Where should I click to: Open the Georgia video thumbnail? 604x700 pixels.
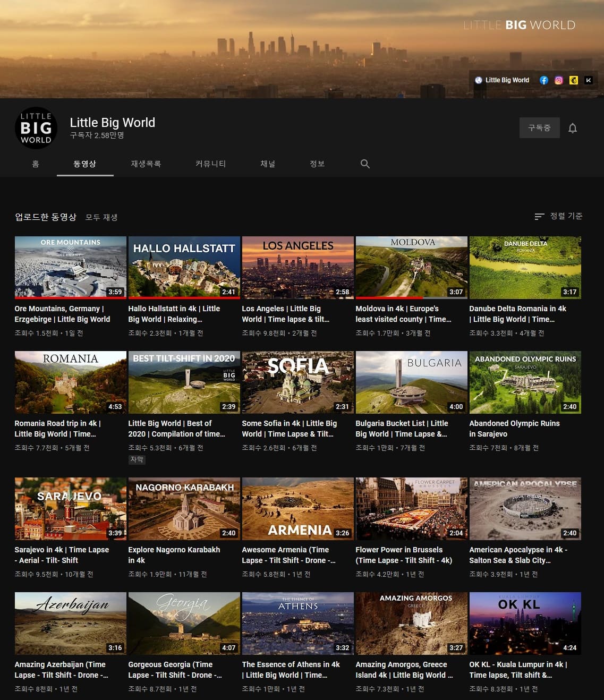[184, 624]
